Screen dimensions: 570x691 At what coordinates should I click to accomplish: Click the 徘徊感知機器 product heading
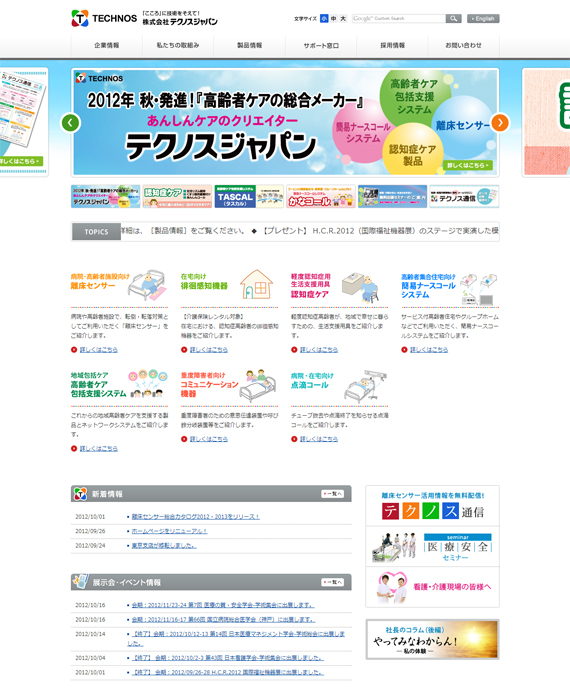[x=204, y=286]
